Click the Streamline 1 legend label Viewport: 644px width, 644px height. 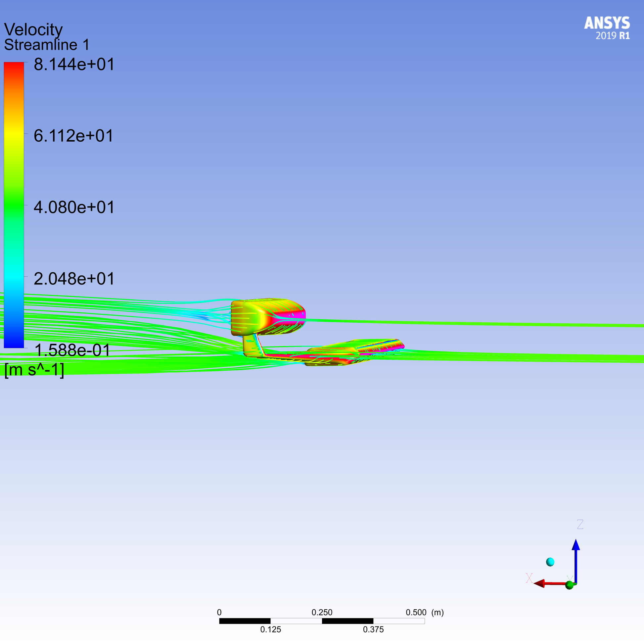[x=47, y=45]
